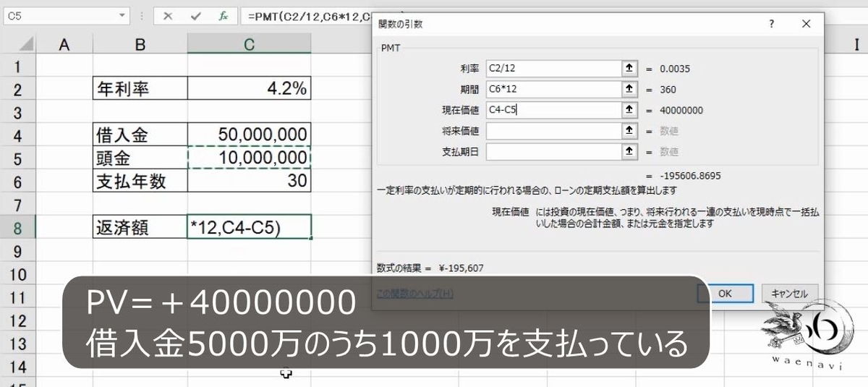Image resolution: width=868 pixels, height=387 pixels.
Task: Click the OK button in the dialog
Action: 725,293
